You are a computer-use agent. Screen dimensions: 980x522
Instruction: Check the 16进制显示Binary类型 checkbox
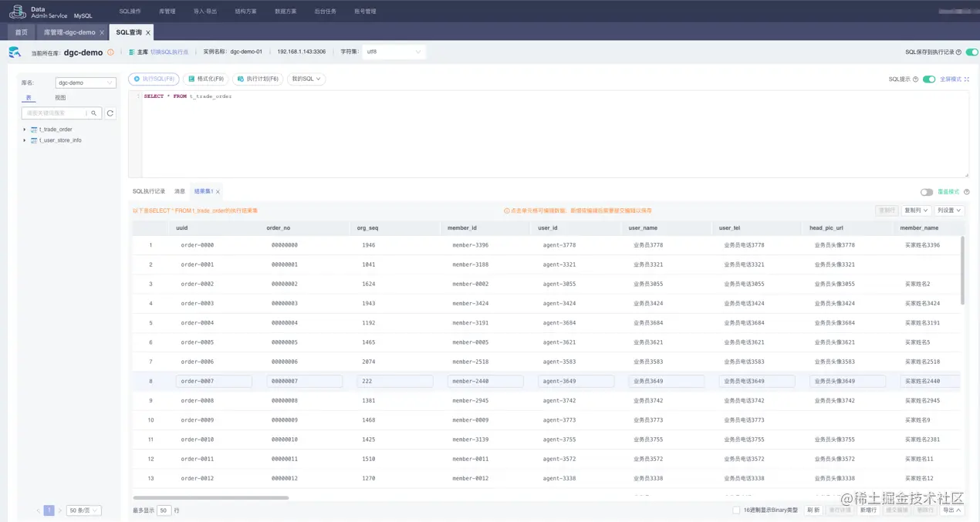tap(736, 510)
